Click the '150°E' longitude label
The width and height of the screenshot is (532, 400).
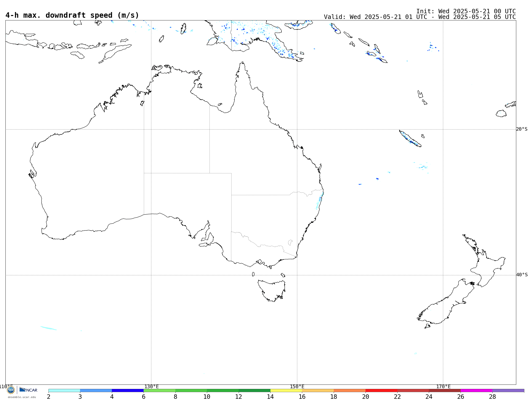(x=297, y=387)
